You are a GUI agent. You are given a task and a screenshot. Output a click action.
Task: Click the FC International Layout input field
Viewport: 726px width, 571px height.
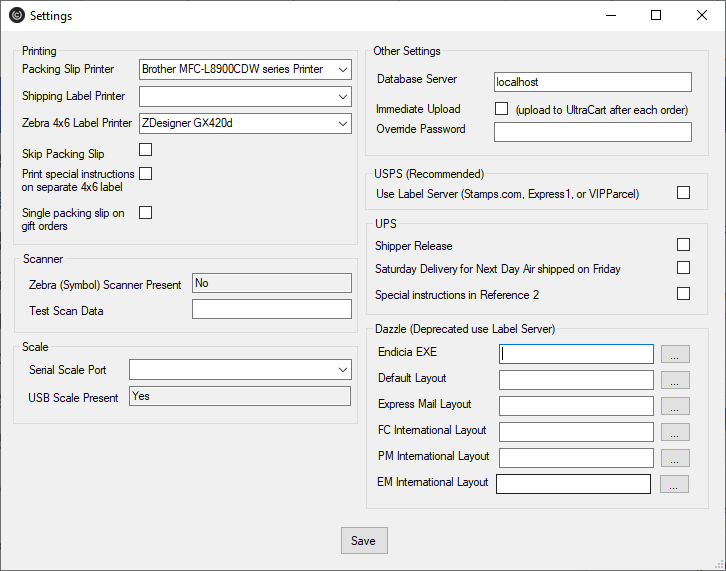point(576,432)
